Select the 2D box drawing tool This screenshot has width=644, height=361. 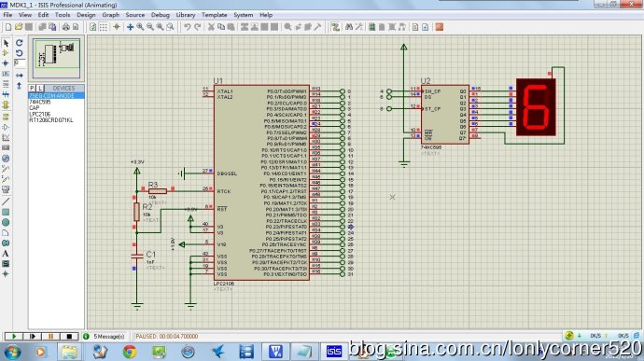point(6,212)
